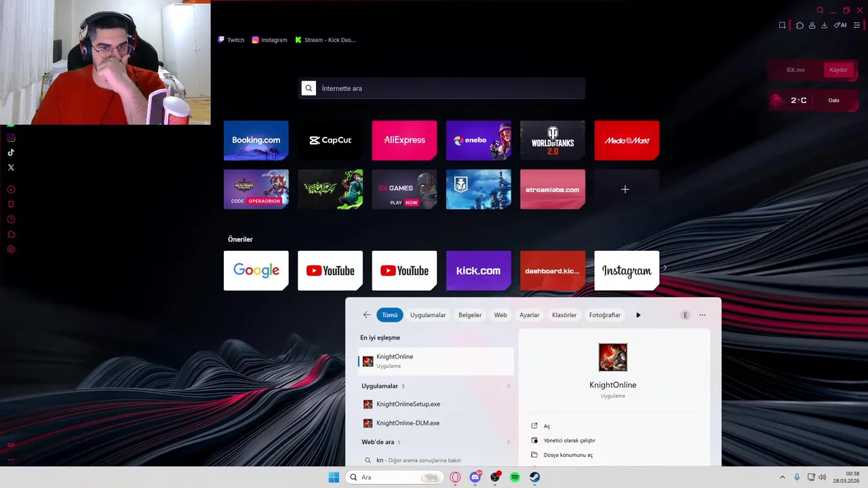Open the AliExpress speed dial tile
Screen dimensions: 868x488
point(404,140)
